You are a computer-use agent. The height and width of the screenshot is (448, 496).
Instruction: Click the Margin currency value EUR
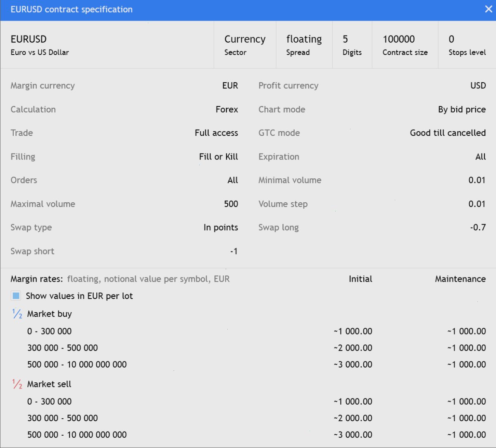230,85
